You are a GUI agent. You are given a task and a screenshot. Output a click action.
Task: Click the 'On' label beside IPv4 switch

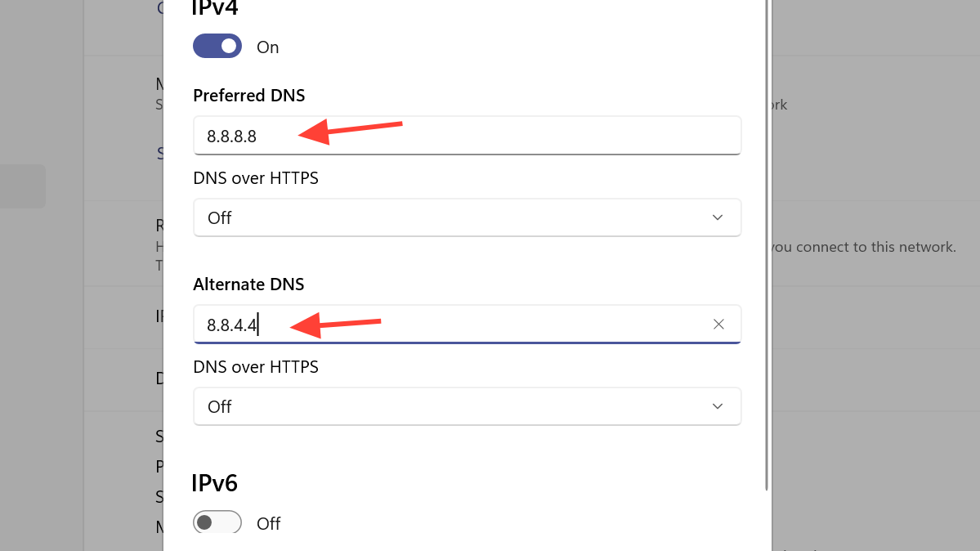pos(268,47)
